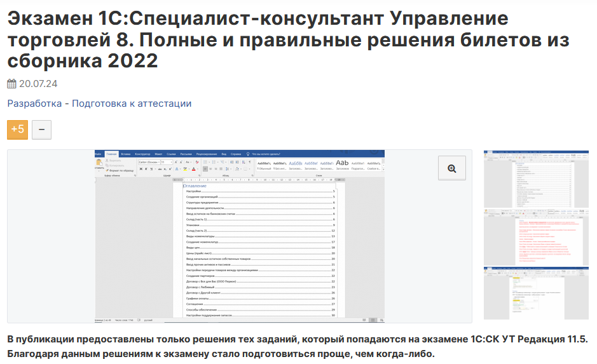
Task: Click the red font color 'A' icon
Action: (194, 170)
